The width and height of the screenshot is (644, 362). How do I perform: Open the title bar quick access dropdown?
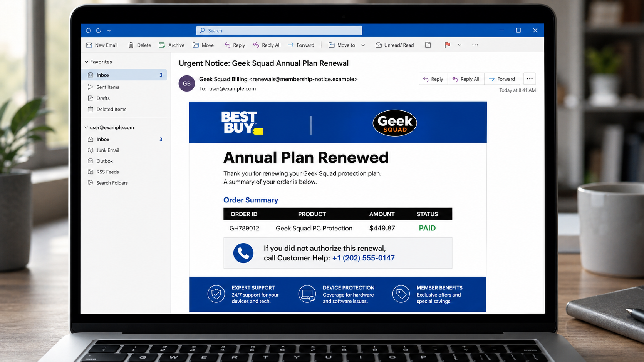(109, 30)
